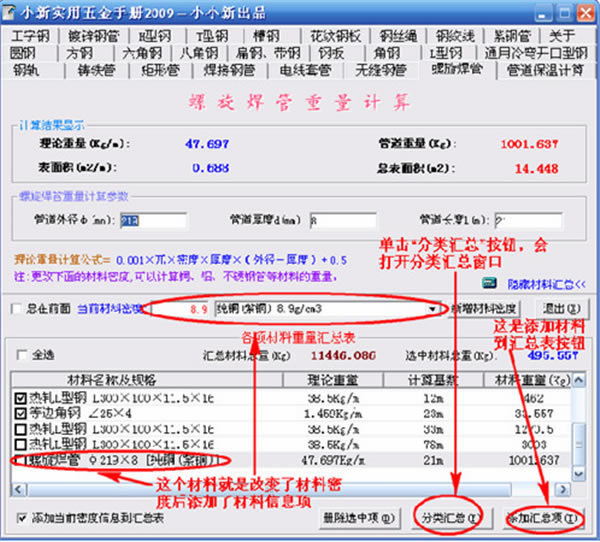This screenshot has height=542, width=600.
Task: Open the 扁钢、带钢 tab
Action: (x=268, y=53)
